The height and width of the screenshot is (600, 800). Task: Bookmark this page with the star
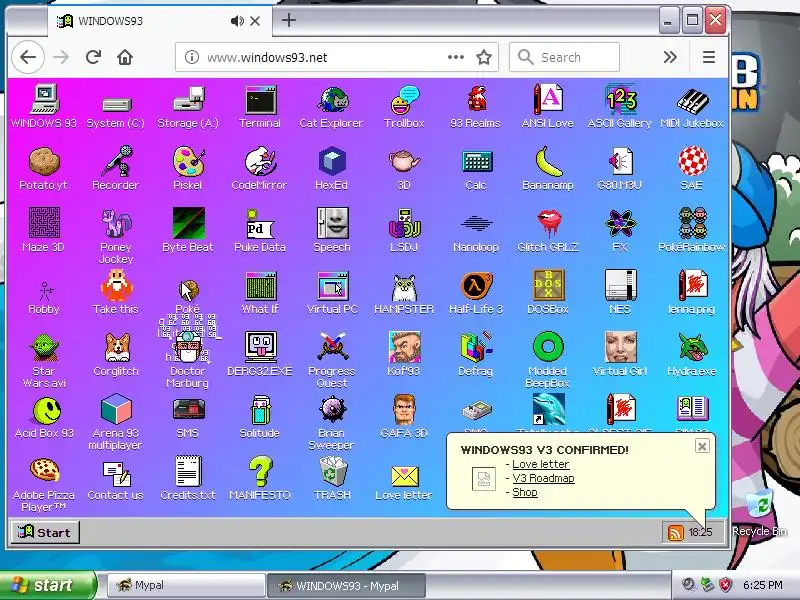click(x=484, y=57)
